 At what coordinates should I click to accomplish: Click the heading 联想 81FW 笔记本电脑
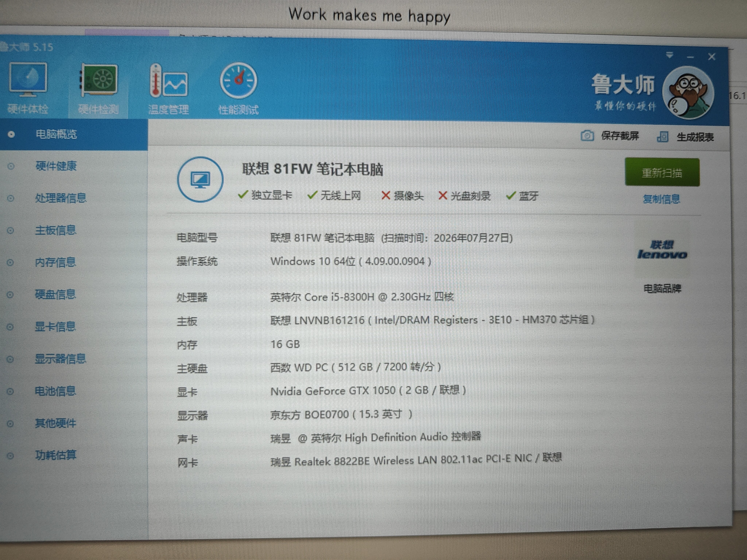313,169
